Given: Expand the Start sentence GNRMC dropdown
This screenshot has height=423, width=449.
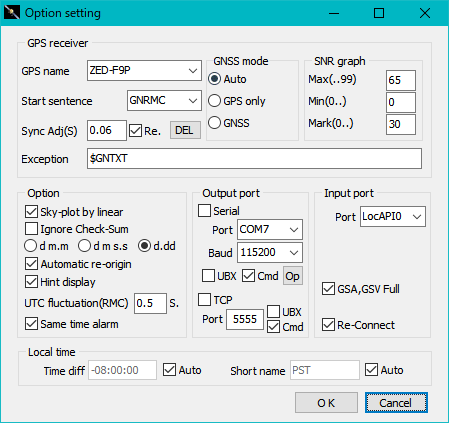Looking at the screenshot, I should point(164,100).
